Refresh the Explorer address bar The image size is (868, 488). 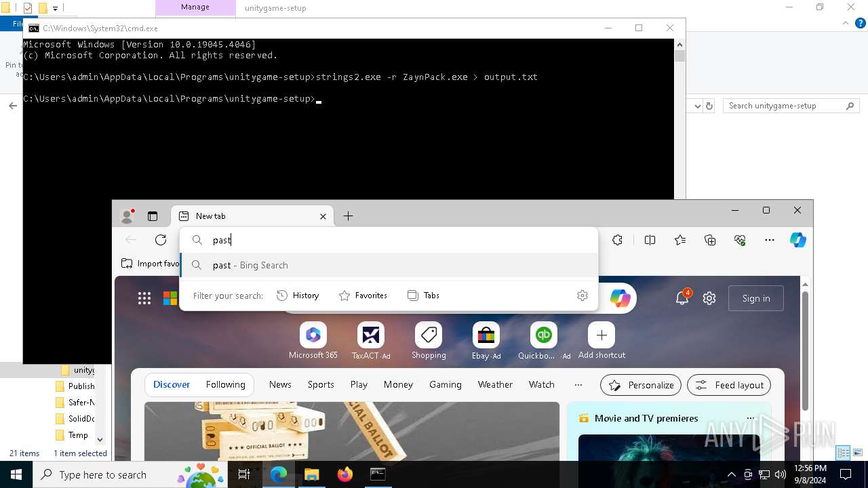(709, 106)
